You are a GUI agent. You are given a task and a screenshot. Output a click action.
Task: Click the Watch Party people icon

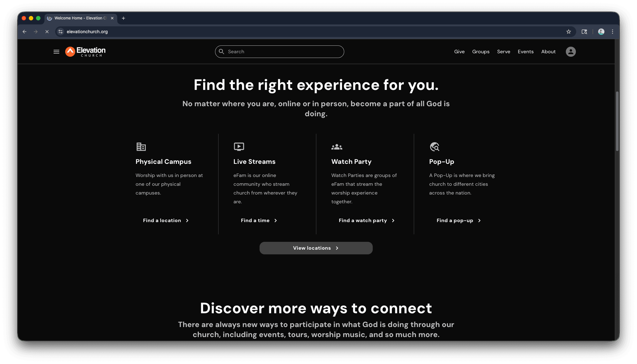pyautogui.click(x=337, y=147)
